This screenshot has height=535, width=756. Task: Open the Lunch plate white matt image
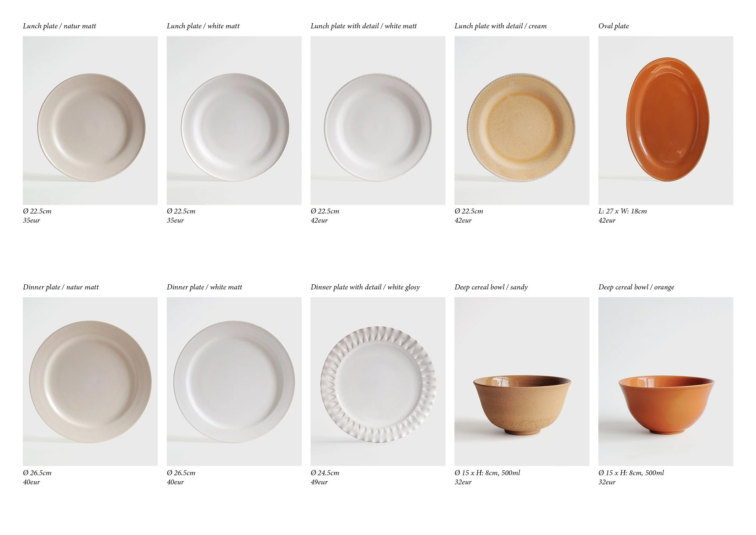(x=234, y=120)
